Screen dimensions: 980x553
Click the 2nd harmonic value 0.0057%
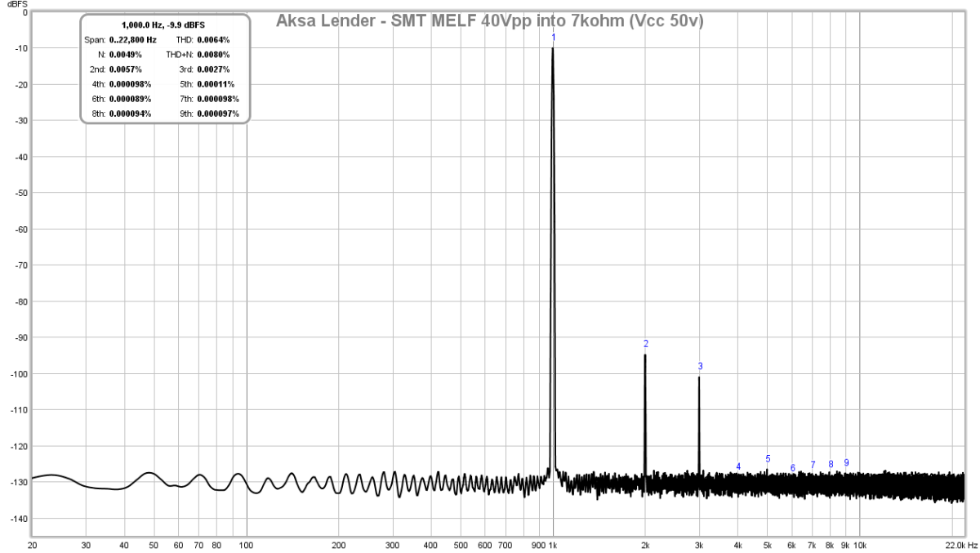pos(125,69)
